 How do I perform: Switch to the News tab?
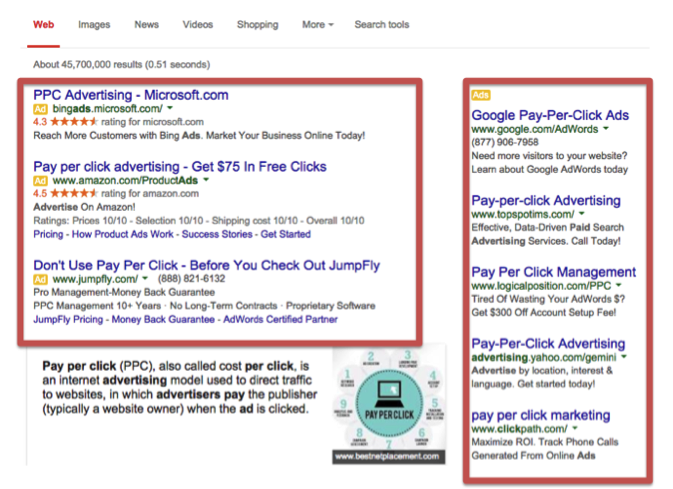pyautogui.click(x=146, y=24)
